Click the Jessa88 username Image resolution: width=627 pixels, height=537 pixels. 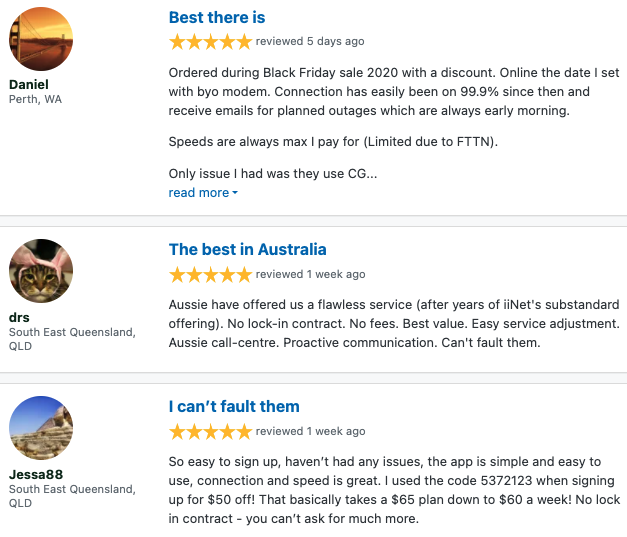[34, 475]
